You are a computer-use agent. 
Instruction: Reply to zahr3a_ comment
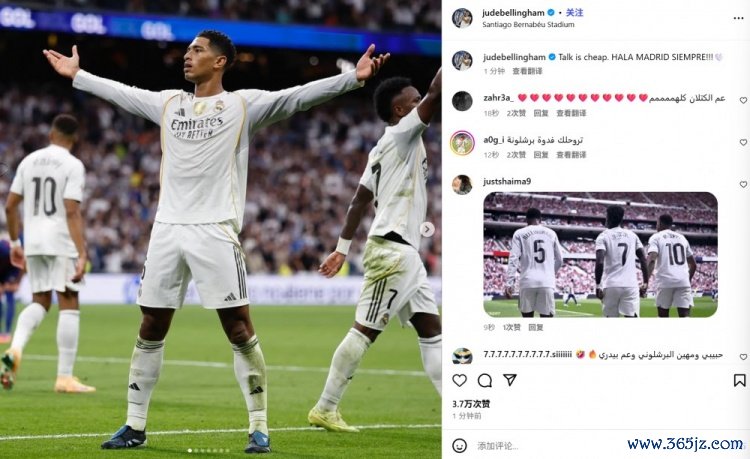click(x=540, y=113)
